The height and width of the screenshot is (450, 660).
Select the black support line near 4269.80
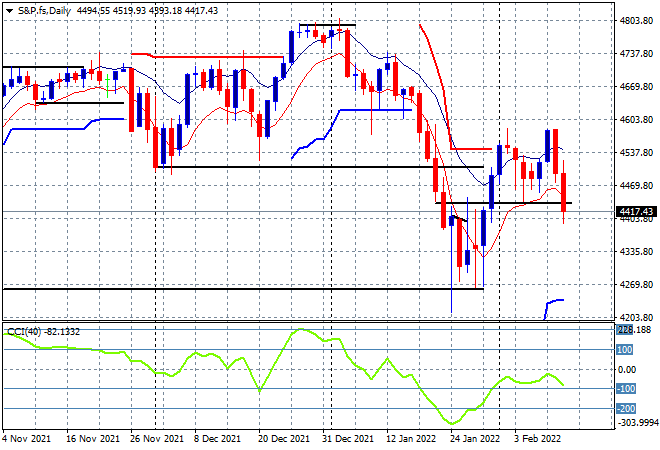point(243,289)
